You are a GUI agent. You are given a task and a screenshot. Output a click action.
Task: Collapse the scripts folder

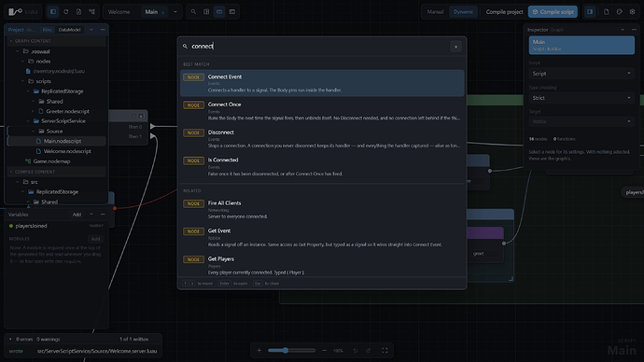pos(22,81)
